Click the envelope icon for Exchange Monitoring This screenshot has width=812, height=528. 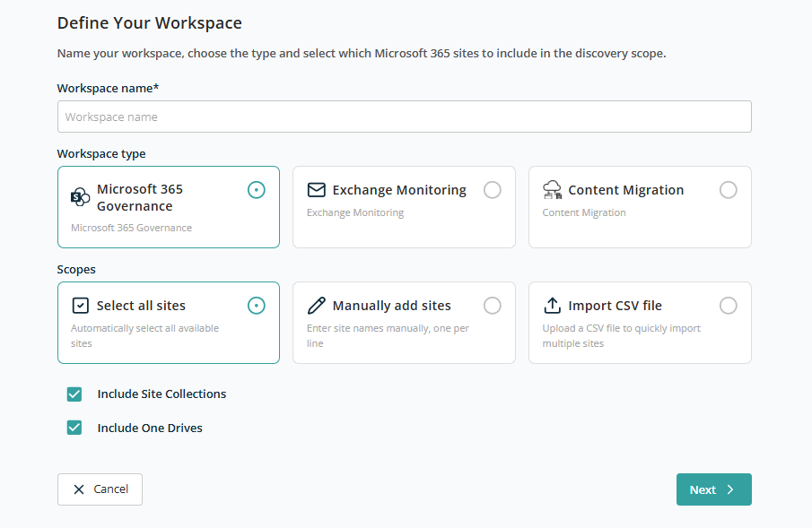click(317, 190)
